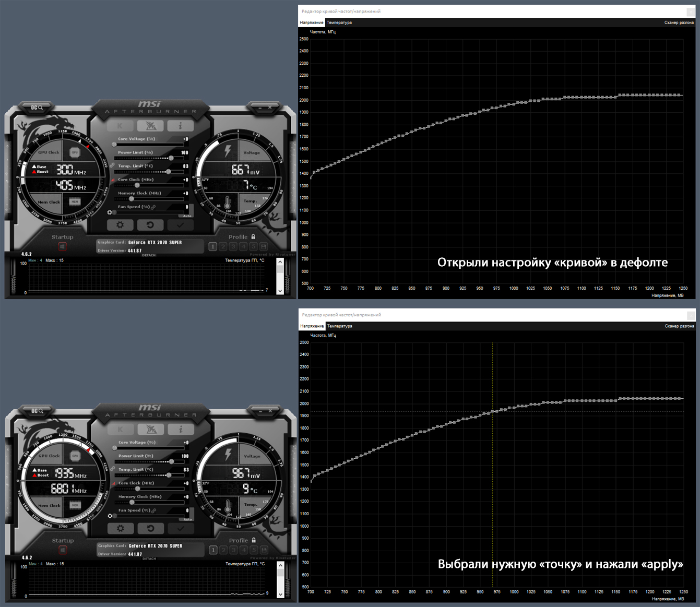Launch Kombustor (K) in the bottom Afterburner window
Image resolution: width=700 pixels, height=607 pixels.
point(121,430)
